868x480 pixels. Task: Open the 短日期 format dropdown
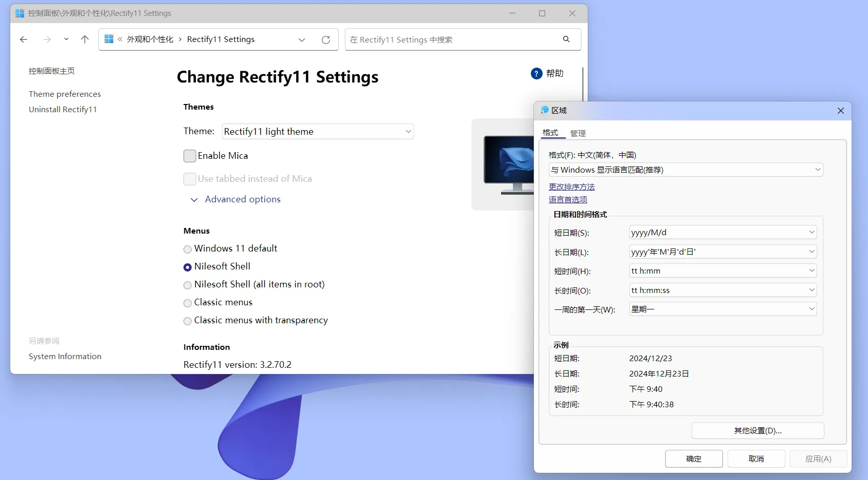coord(722,233)
